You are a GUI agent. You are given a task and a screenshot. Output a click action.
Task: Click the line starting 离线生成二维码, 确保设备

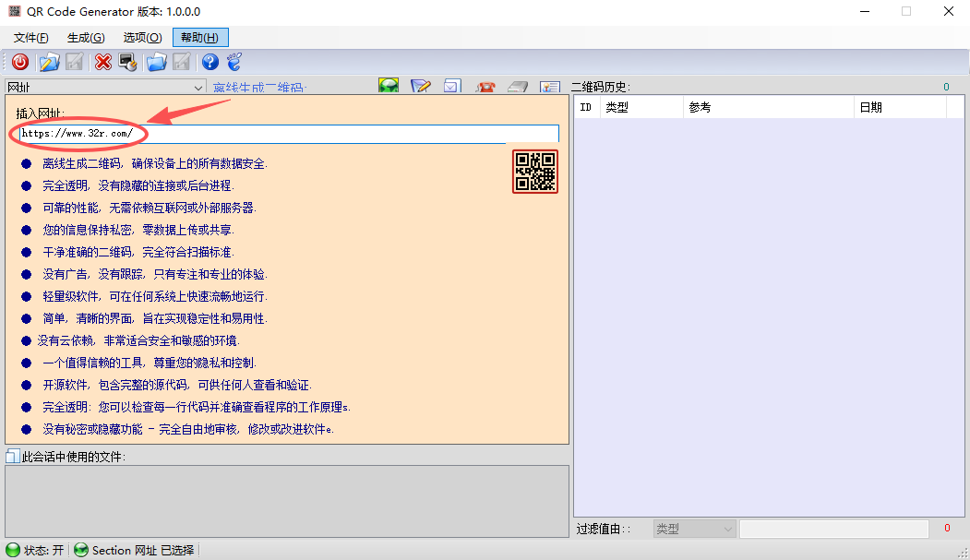coord(155,164)
